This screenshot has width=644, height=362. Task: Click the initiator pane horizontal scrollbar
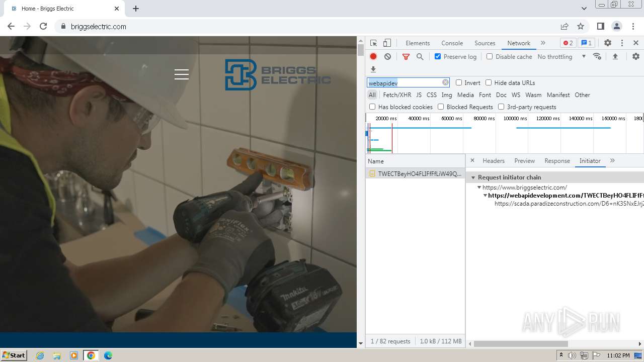(x=521, y=344)
